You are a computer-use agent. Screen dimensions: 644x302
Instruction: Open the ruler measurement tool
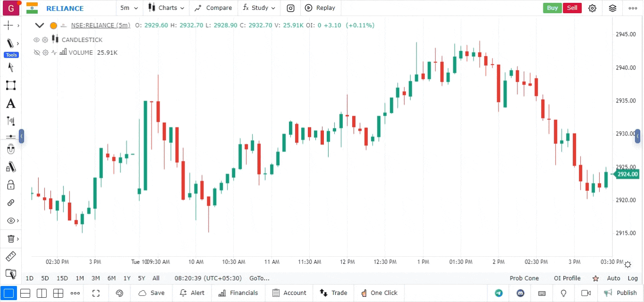tap(10, 256)
